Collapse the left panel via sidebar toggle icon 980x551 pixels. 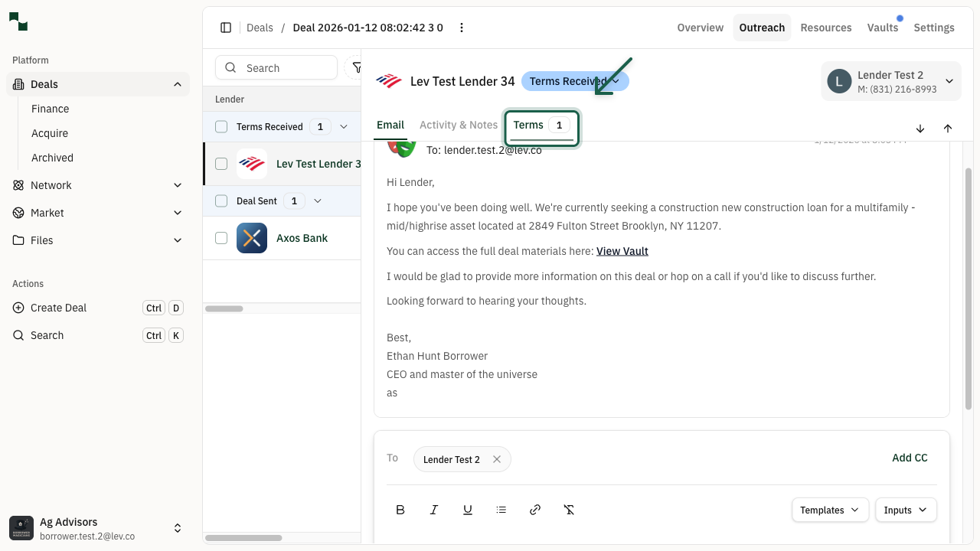point(226,28)
